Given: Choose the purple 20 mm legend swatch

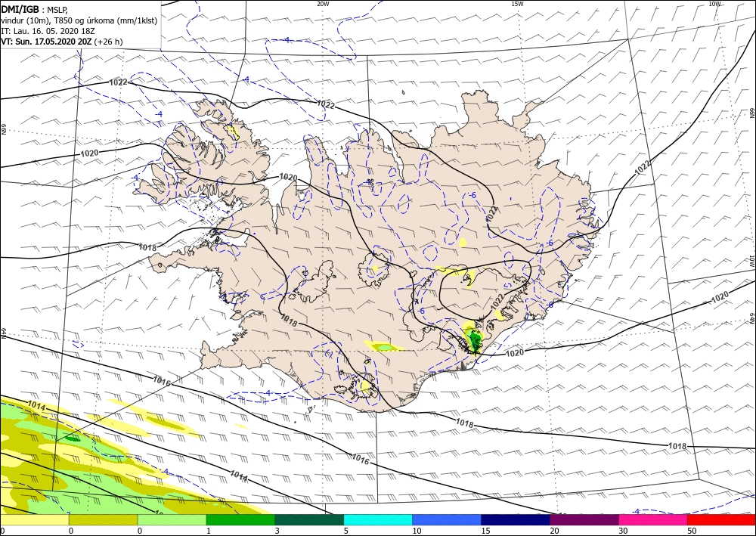Looking at the screenshot, I should (584, 519).
